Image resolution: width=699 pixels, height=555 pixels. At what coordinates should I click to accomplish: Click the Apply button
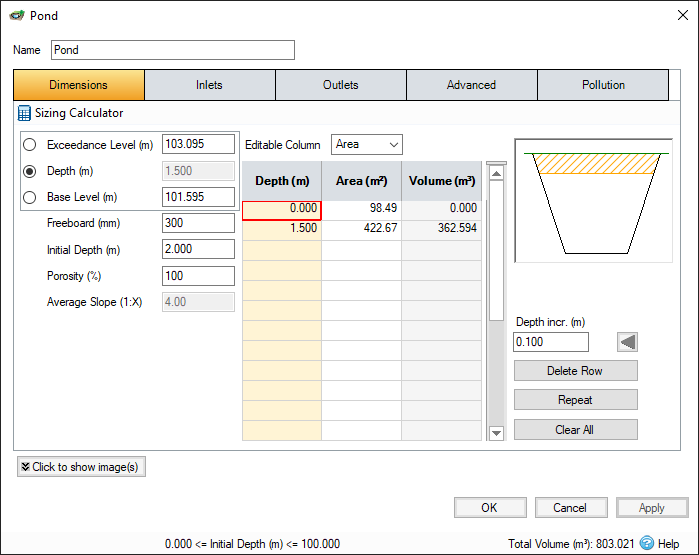point(652,508)
